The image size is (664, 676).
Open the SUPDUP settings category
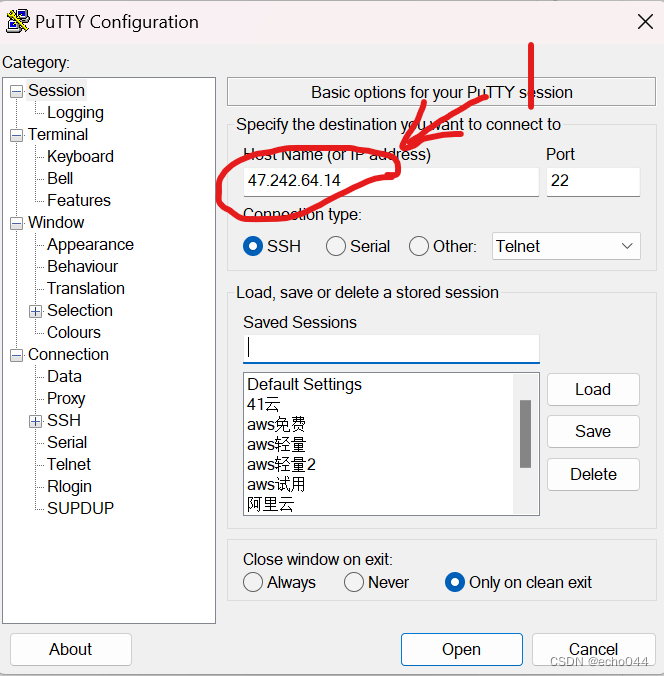point(80,508)
